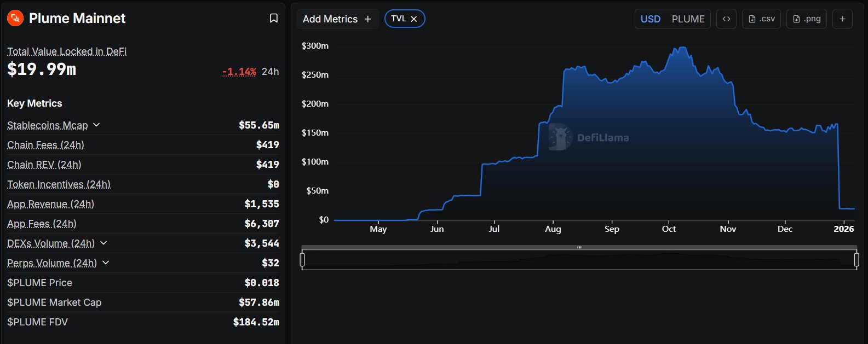Click the $1,535 app revenue value

[x=262, y=204]
